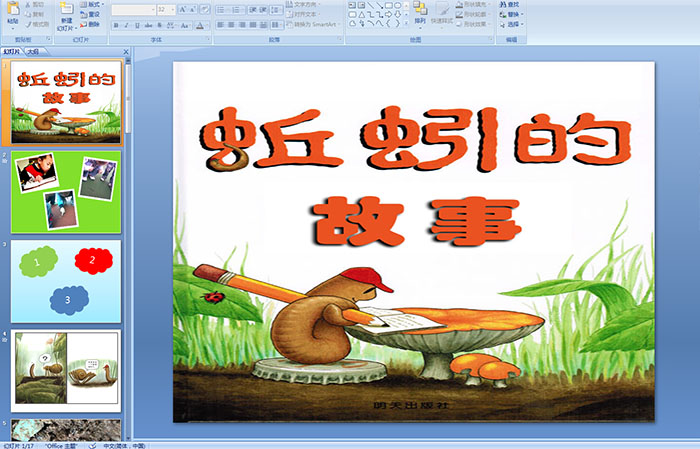Increase font size with the large A icon
The image size is (700, 449).
[183, 9]
